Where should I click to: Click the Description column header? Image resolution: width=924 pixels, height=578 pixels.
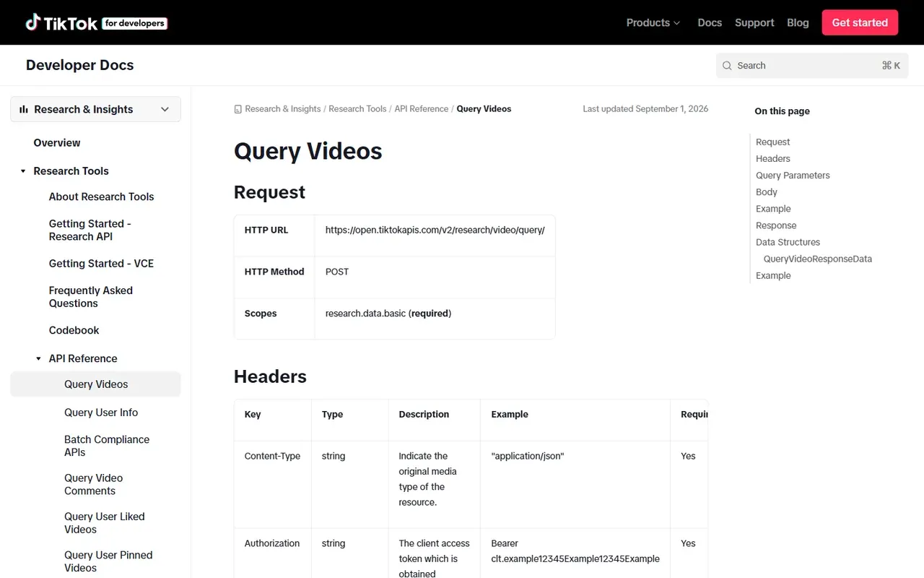424,415
